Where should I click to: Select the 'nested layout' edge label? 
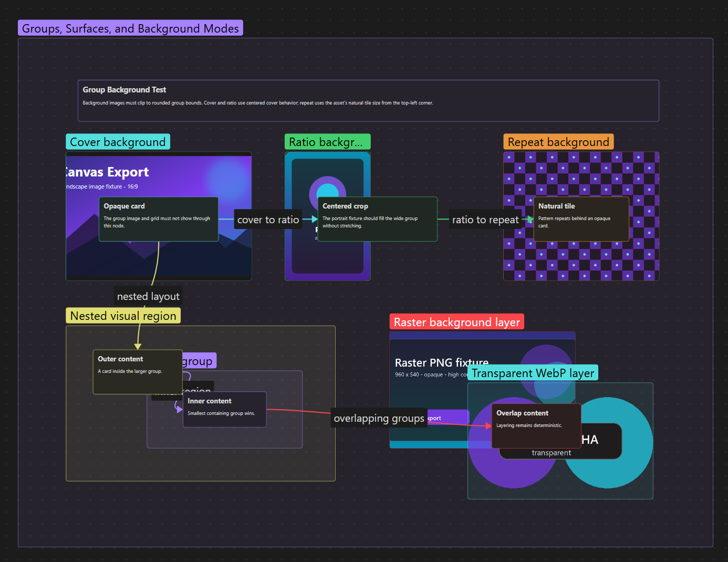coord(148,296)
